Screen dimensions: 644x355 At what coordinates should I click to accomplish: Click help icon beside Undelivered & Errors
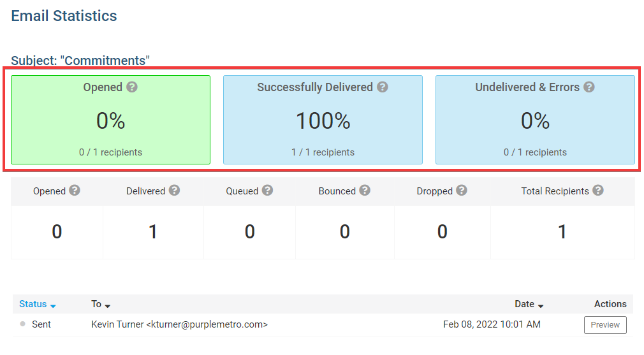tap(589, 87)
